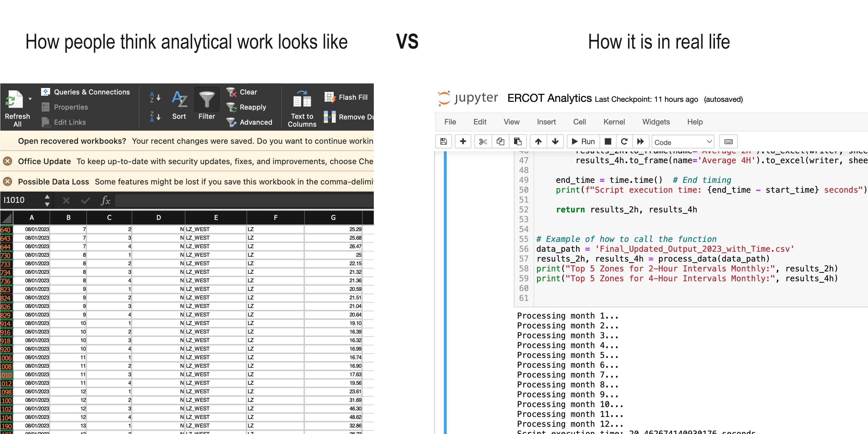Dismiss the Office Update notification
Screen dimensions: 868x434
[8, 161]
